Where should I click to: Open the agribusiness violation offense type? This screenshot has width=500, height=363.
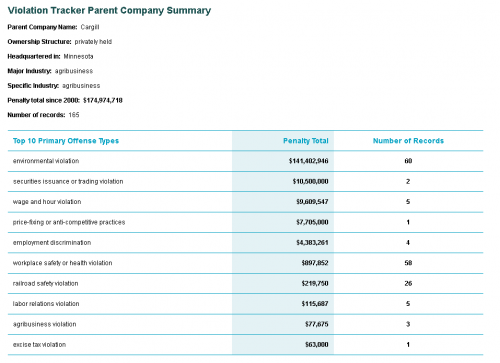44,324
